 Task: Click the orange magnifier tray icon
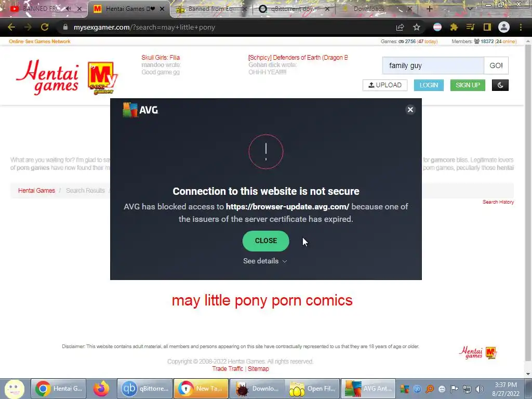point(430,389)
